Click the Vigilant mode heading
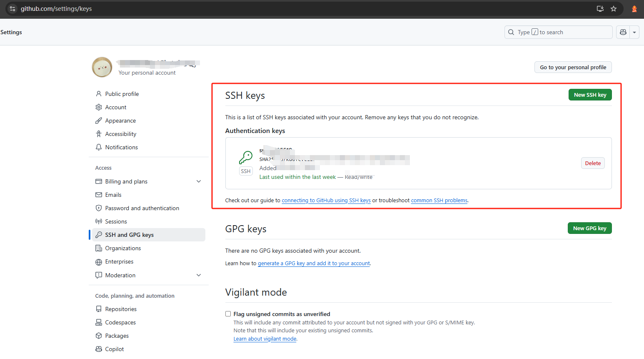This screenshot has height=359, width=644. (x=256, y=292)
